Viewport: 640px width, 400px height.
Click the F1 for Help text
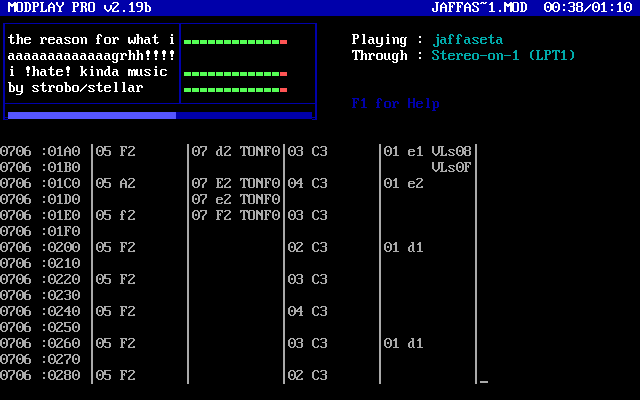tap(396, 104)
